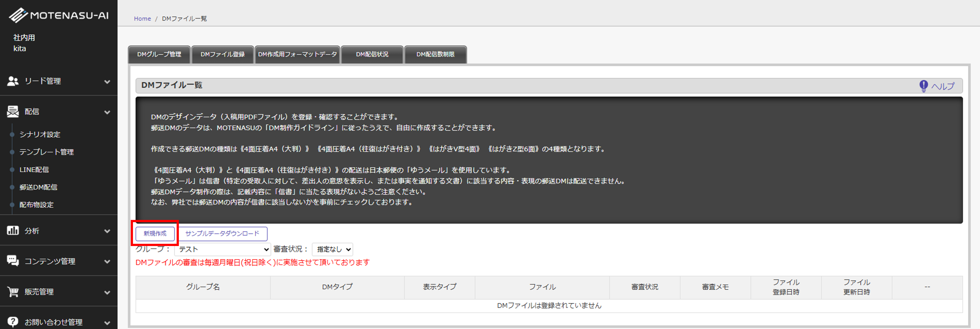Collapse the 配信 menu chevron
Viewport: 980px width, 329px height.
(x=107, y=112)
